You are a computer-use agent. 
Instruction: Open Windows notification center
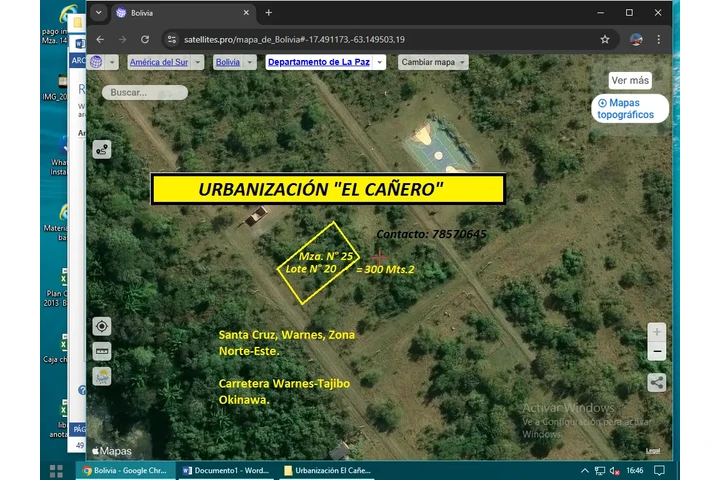(x=659, y=470)
